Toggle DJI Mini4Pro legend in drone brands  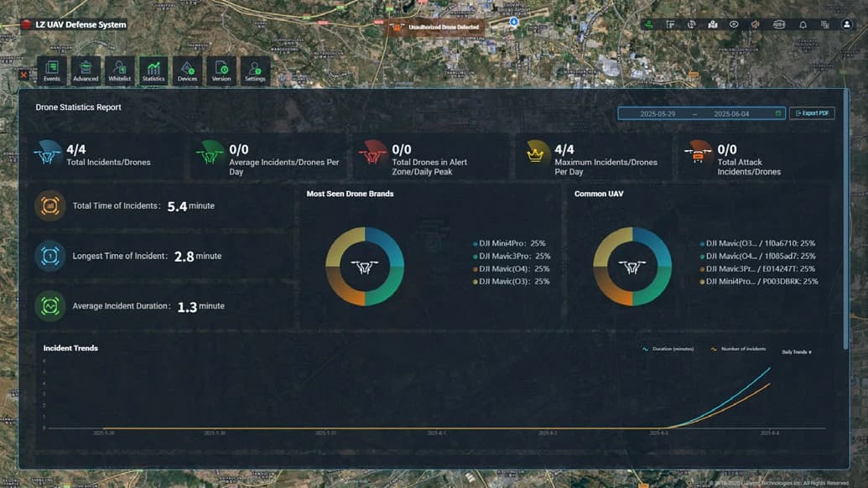[509, 243]
